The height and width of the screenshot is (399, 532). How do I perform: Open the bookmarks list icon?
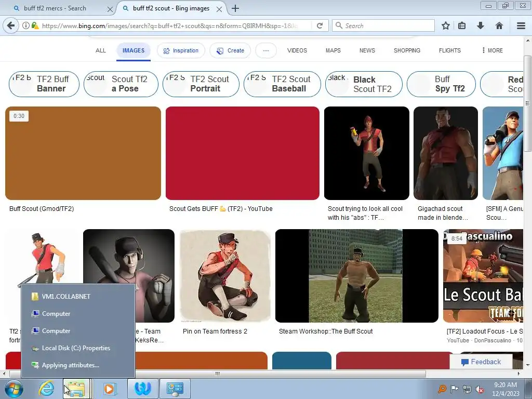(462, 25)
